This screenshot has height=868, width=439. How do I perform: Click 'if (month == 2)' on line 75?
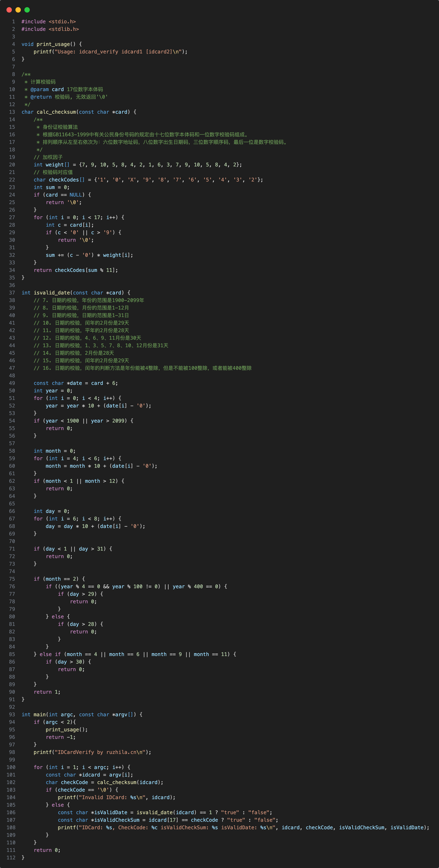59,579
